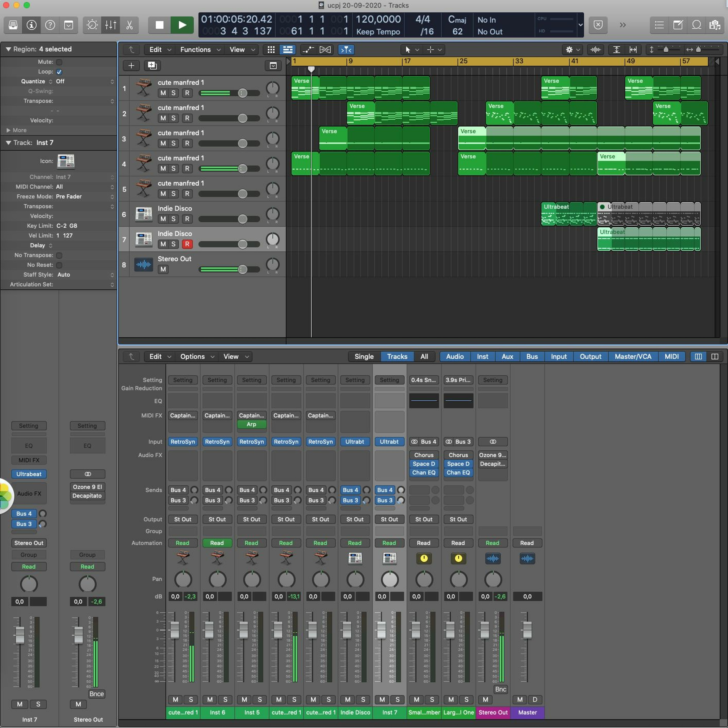Click the add new track plus button

tap(131, 66)
